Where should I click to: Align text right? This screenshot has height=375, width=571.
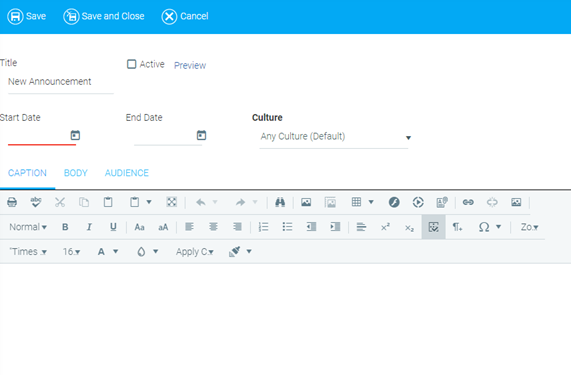237,227
